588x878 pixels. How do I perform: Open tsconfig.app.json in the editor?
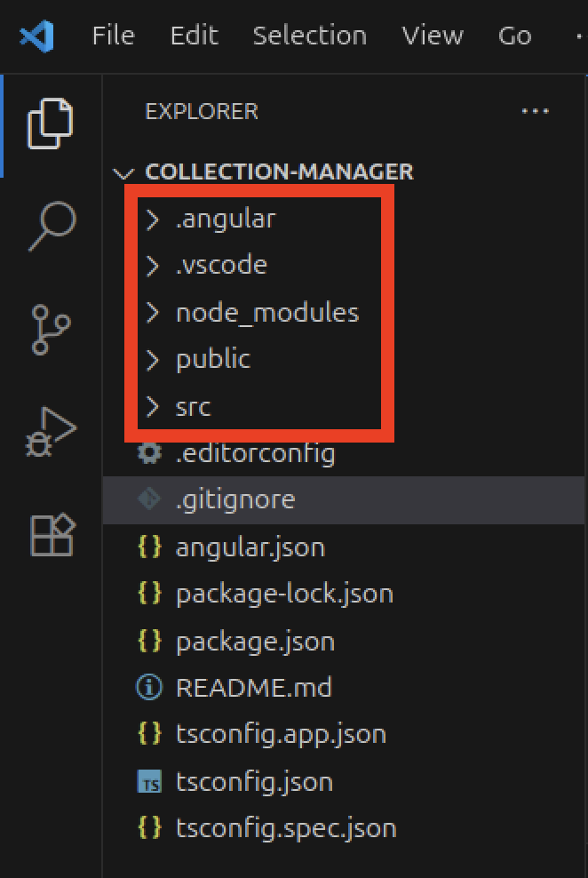pyautogui.click(x=281, y=734)
